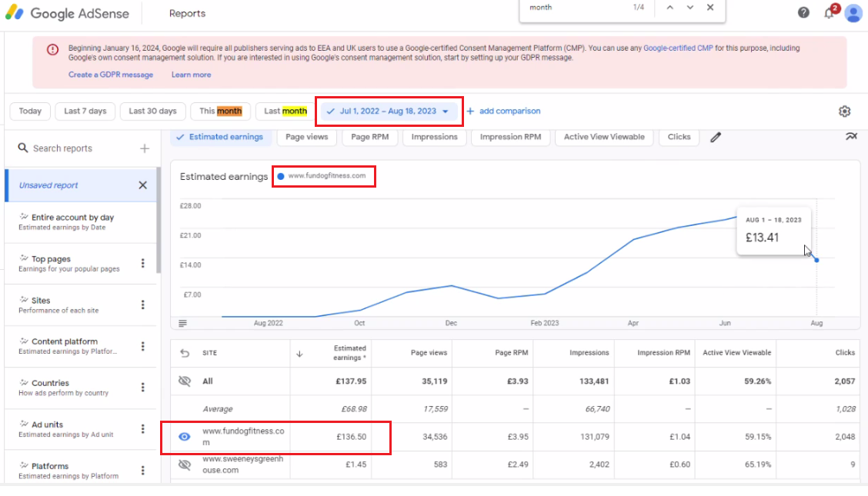Open more options for Platforms report

click(143, 470)
